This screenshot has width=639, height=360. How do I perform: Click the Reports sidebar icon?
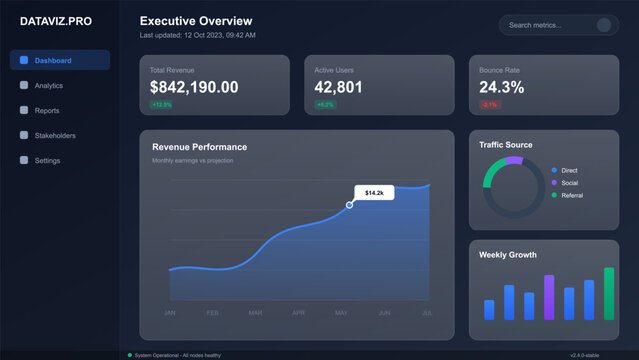tap(24, 110)
